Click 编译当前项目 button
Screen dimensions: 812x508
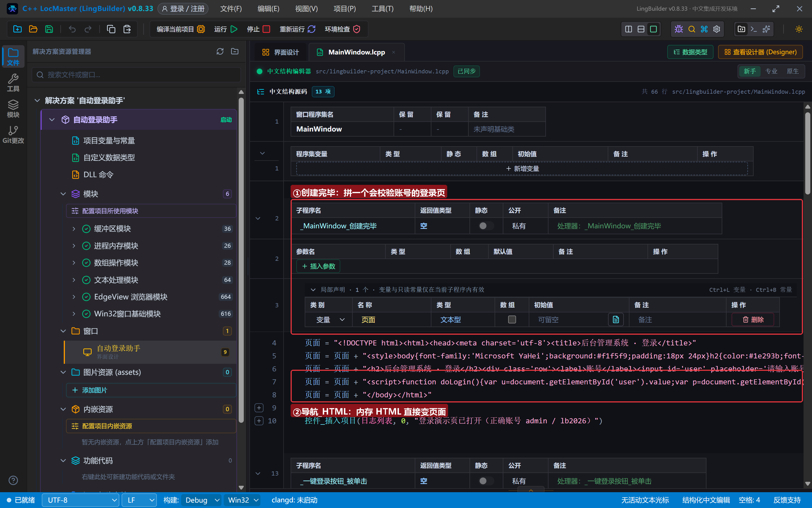point(181,29)
